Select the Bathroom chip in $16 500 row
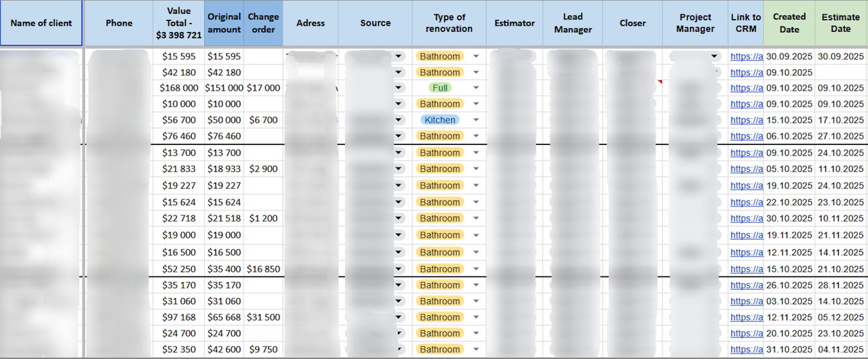Image resolution: width=868 pixels, height=359 pixels. [440, 253]
